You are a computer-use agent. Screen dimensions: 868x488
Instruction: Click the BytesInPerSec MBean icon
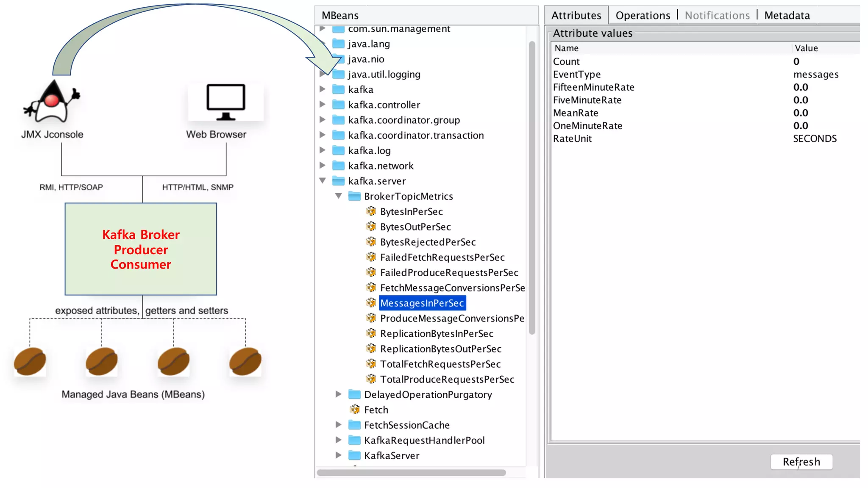pyautogui.click(x=371, y=211)
